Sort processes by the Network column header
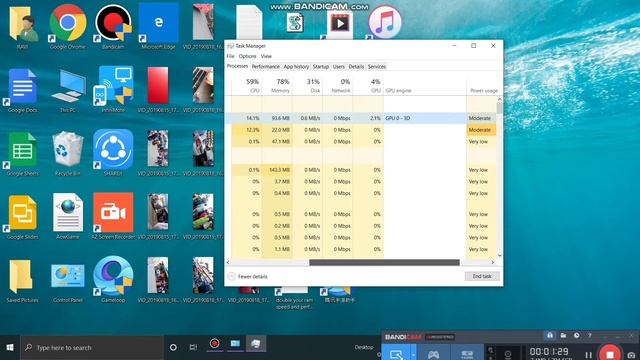This screenshot has width=640, height=360. tap(338, 86)
